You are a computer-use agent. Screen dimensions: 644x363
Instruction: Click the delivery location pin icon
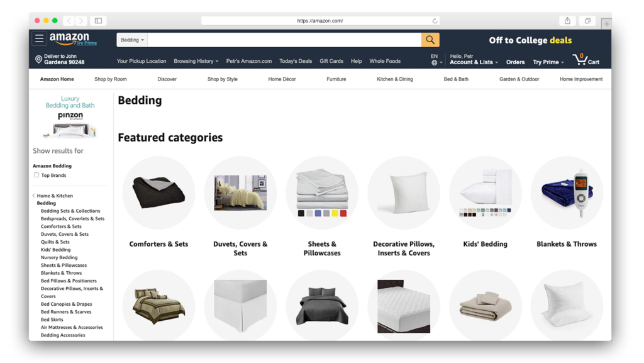pyautogui.click(x=38, y=60)
